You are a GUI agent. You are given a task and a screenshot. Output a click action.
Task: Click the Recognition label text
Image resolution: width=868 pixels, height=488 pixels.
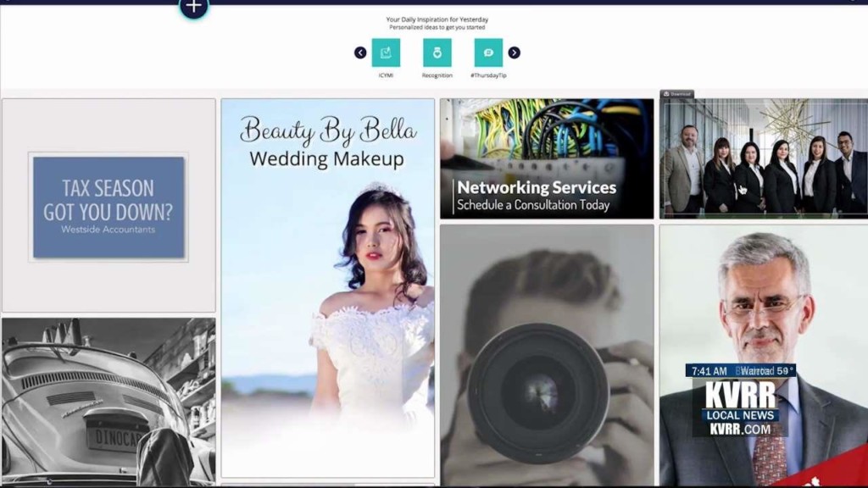coord(437,75)
